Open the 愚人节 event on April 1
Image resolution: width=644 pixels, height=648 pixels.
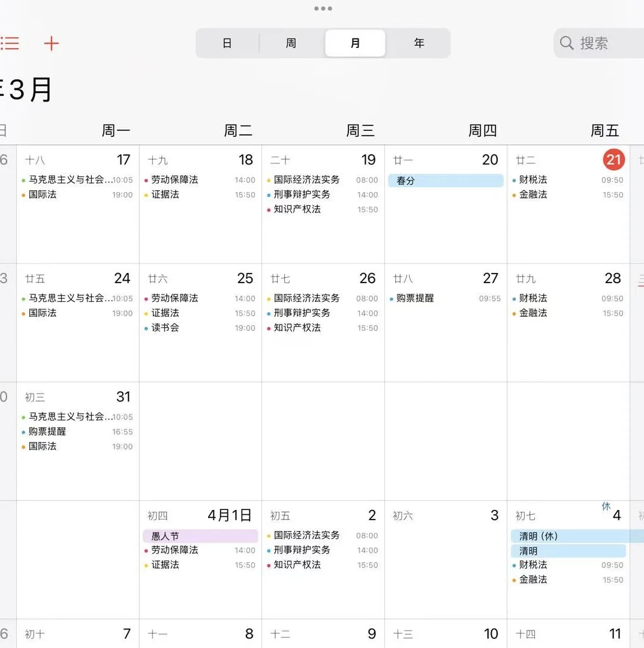pos(200,536)
